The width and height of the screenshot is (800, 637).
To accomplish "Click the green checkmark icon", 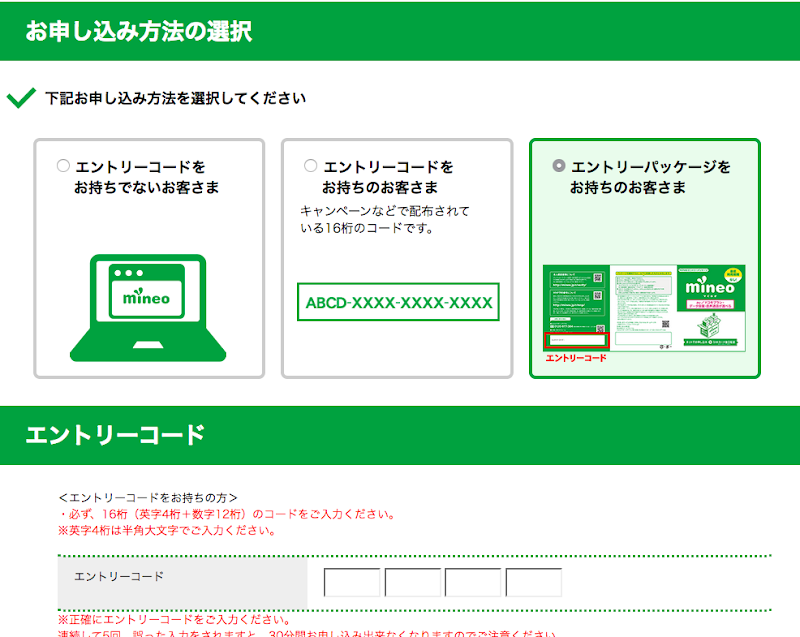I will pyautogui.click(x=21, y=98).
